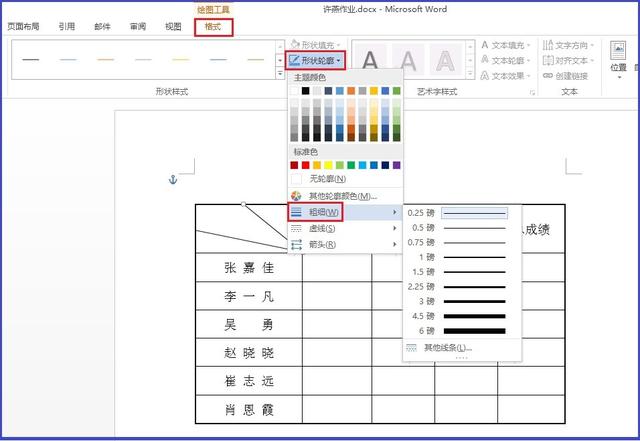Click the 文本填充 (Text Fill) icon

(x=486, y=45)
